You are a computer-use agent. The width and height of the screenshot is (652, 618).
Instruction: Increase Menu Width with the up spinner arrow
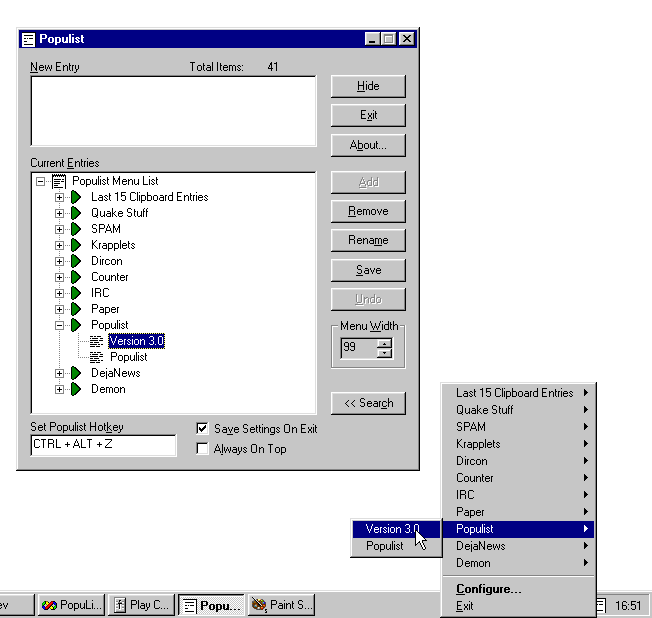click(384, 344)
